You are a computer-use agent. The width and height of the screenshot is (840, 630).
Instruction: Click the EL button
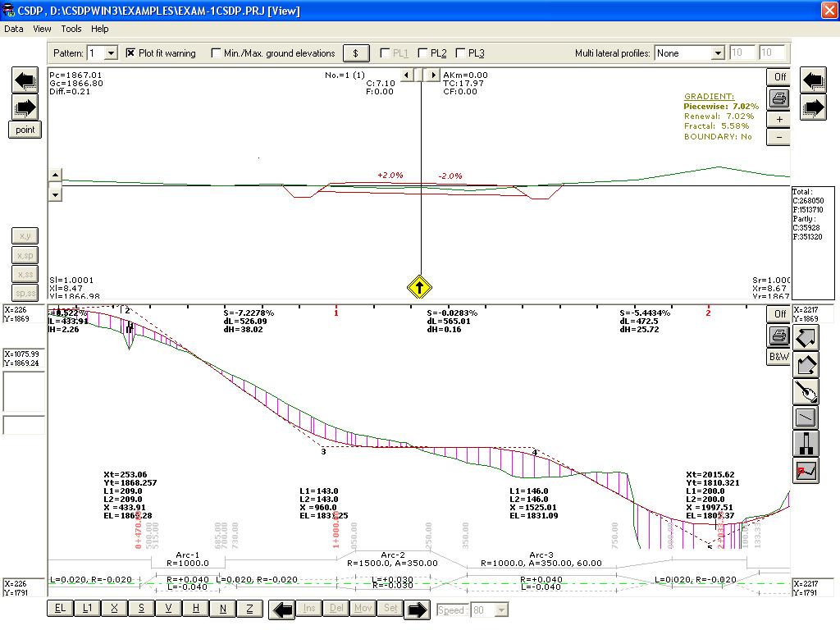[x=60, y=609]
